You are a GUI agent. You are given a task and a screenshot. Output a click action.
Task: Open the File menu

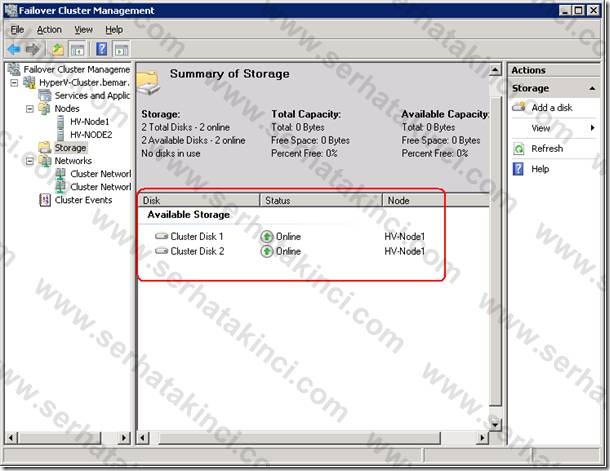coord(17,30)
